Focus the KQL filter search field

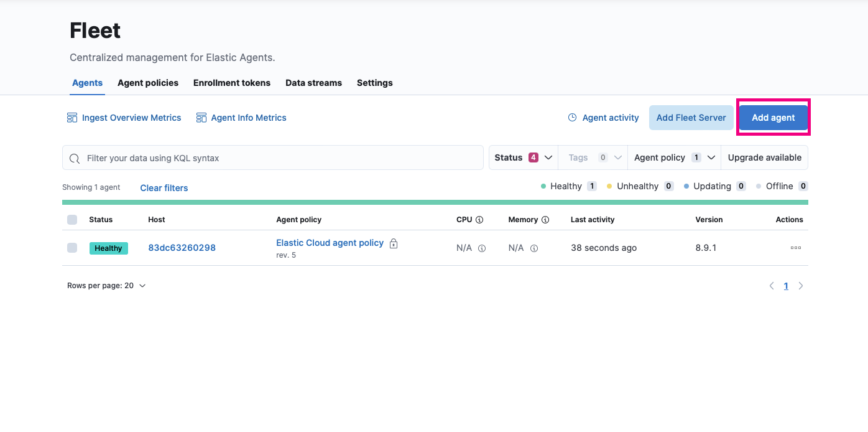(x=280, y=158)
